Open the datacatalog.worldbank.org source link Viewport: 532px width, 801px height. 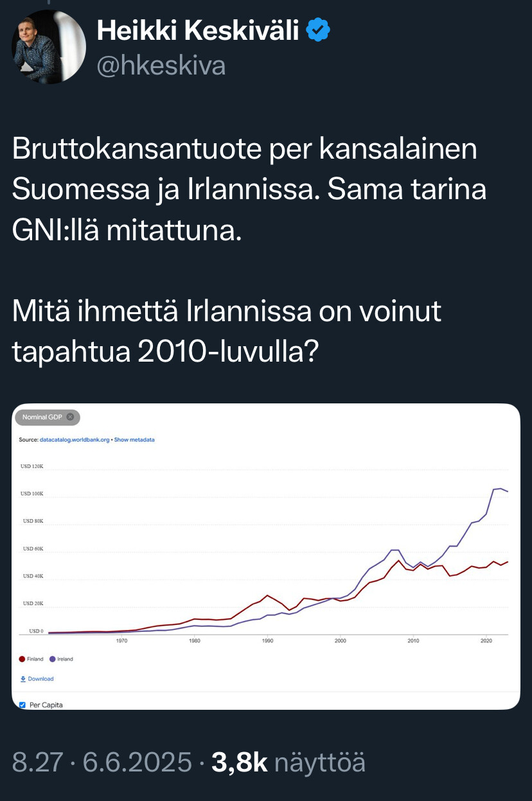click(x=75, y=440)
